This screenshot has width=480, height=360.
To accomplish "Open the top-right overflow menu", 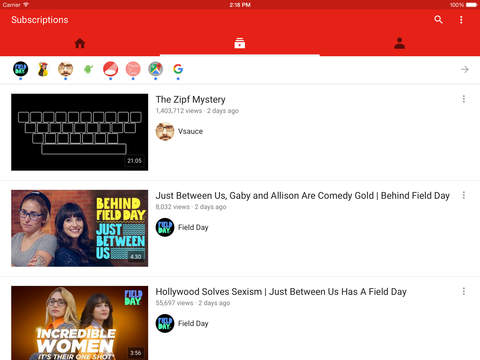I will click(461, 20).
